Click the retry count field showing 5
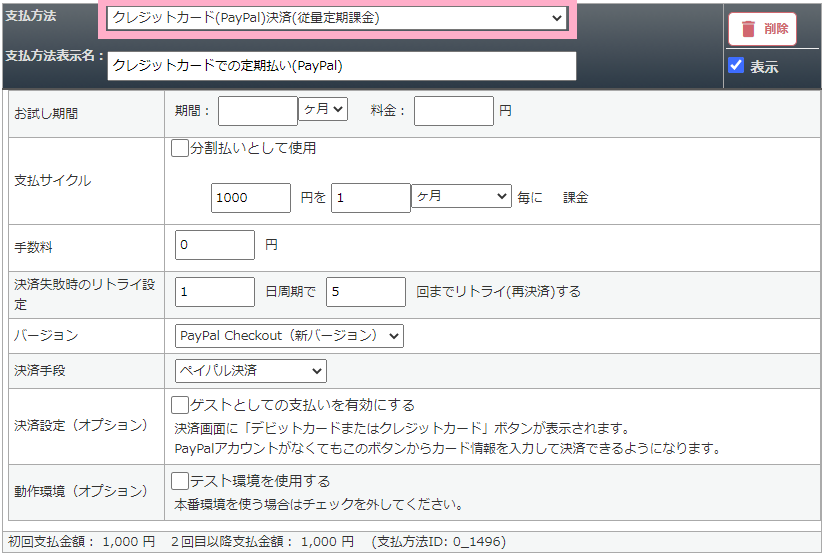The image size is (826, 557). pos(366,292)
